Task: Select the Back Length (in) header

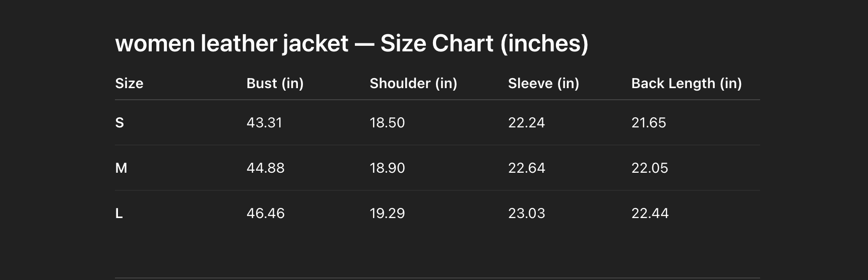Action: point(686,84)
